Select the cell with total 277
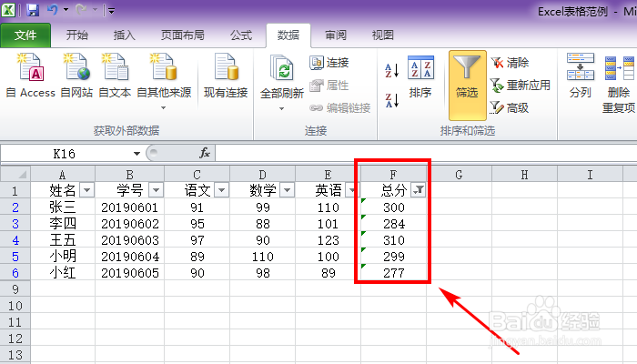Image resolution: width=637 pixels, height=364 pixels. tap(393, 273)
